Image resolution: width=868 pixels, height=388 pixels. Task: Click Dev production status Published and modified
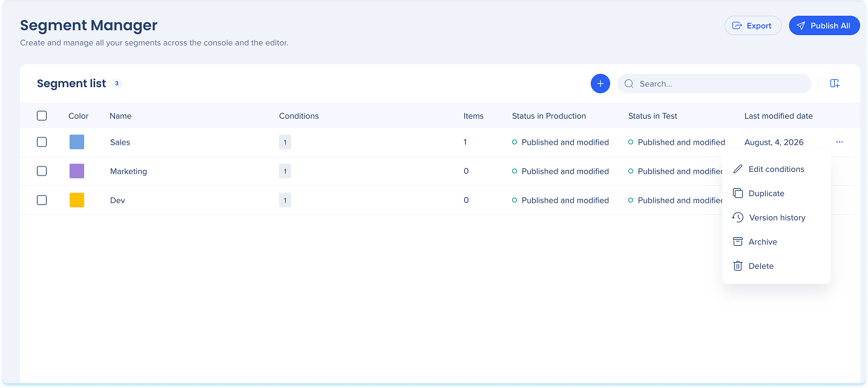pos(561,200)
